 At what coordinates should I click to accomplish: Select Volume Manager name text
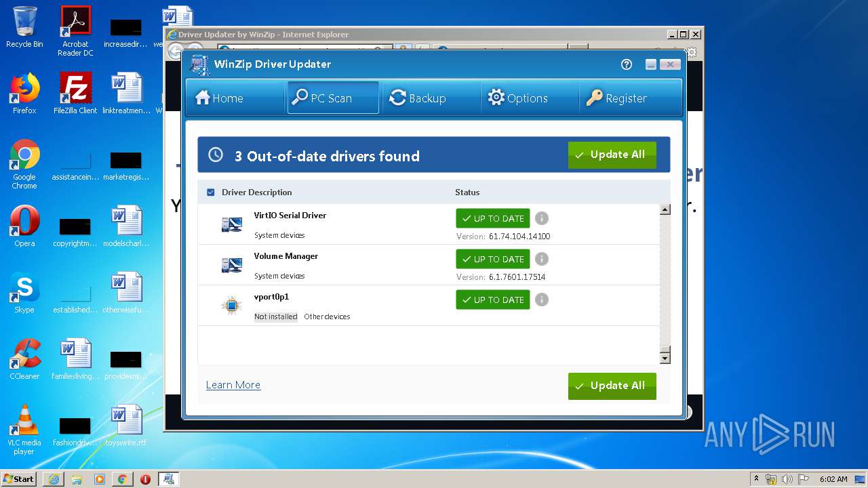(286, 256)
